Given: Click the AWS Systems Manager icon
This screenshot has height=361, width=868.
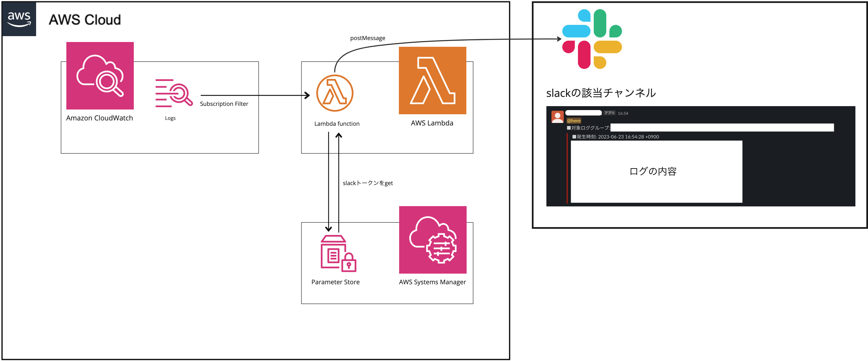Looking at the screenshot, I should click(433, 240).
